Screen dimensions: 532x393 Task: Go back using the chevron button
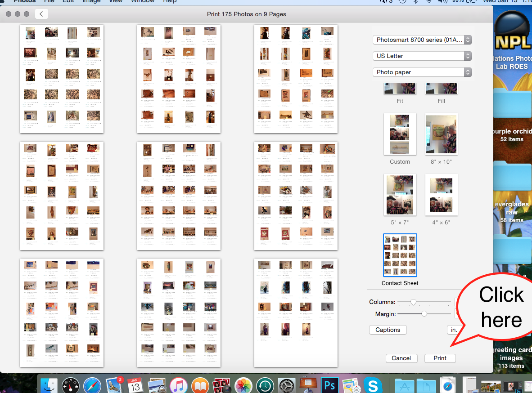pyautogui.click(x=41, y=14)
